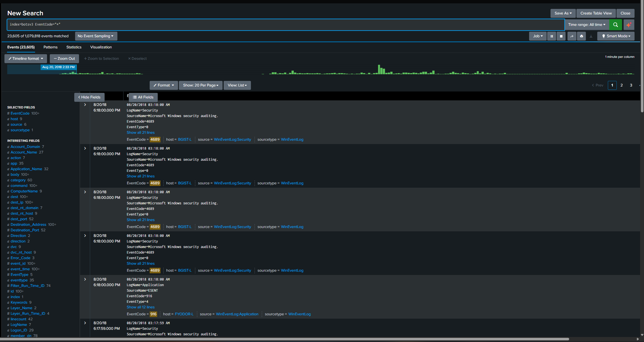Screen dimensions: 644x342
Task: Click Hide Fields button
Action: (x=89, y=97)
